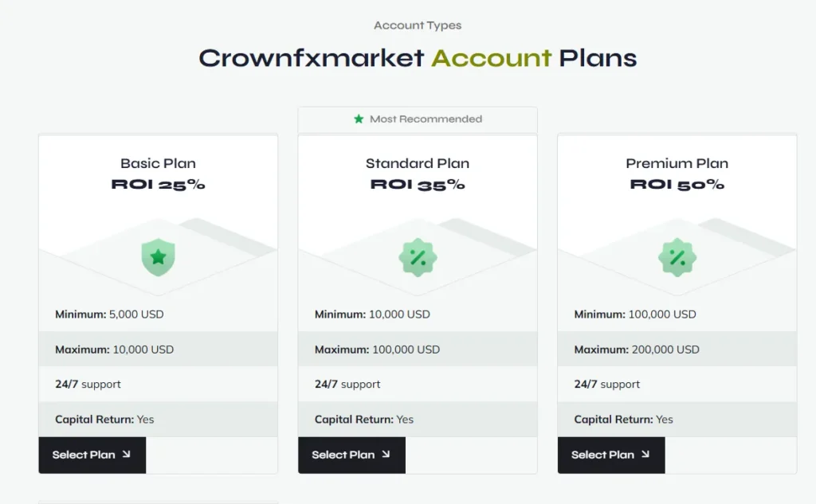Click the arrow icon on Premium Plan button
This screenshot has height=504, width=816.
(x=647, y=455)
